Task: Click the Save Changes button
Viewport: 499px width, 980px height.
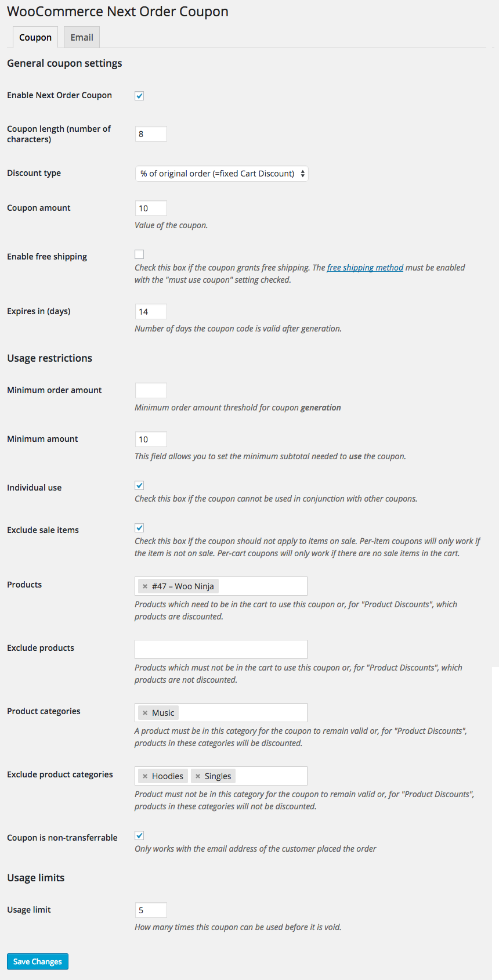Action: click(x=38, y=961)
